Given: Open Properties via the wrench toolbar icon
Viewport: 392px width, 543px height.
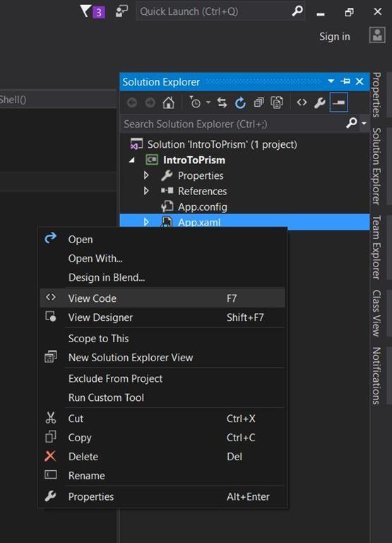Looking at the screenshot, I should [x=320, y=103].
